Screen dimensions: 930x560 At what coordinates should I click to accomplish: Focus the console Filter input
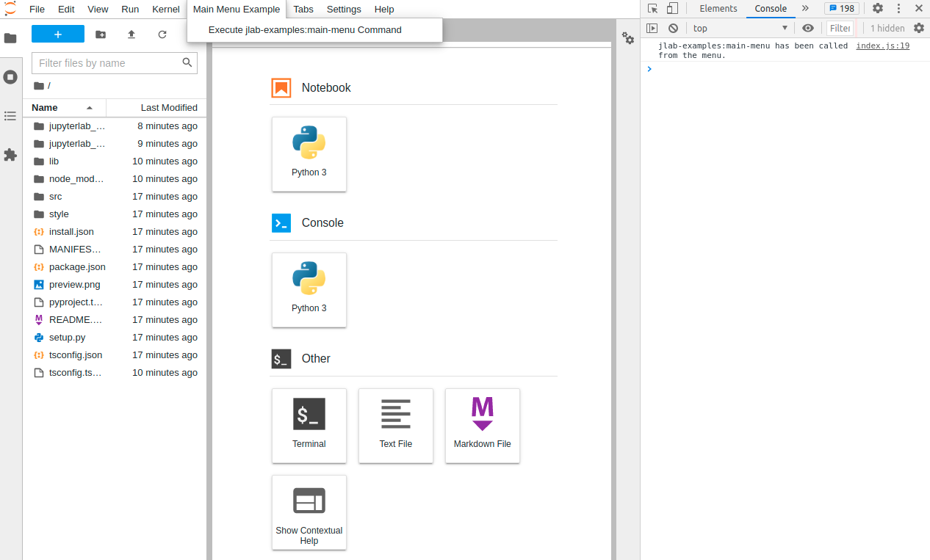tap(840, 28)
